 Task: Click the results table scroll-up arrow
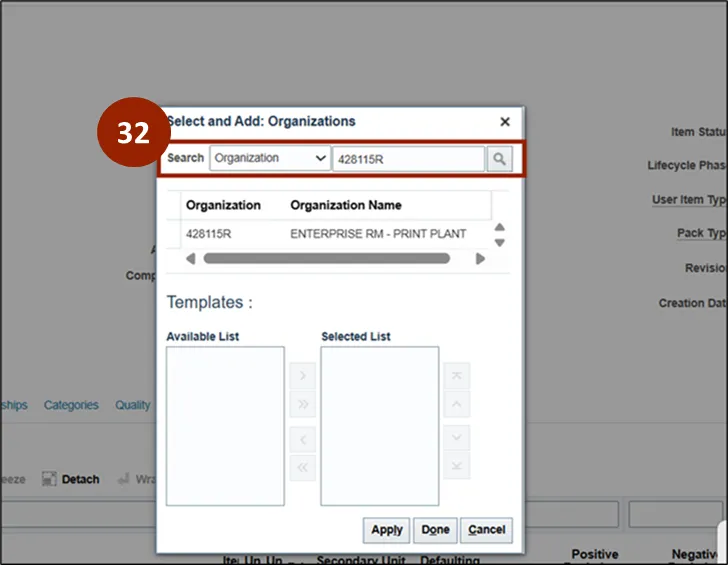point(500,227)
